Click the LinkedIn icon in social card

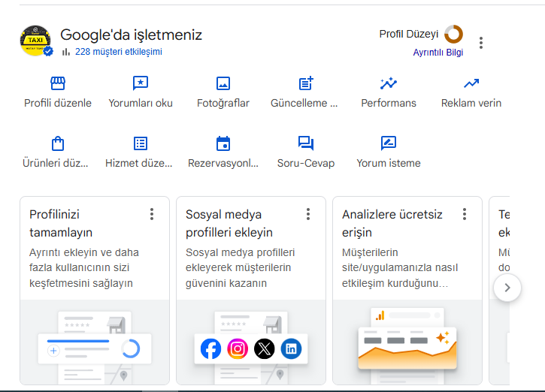[x=291, y=348]
